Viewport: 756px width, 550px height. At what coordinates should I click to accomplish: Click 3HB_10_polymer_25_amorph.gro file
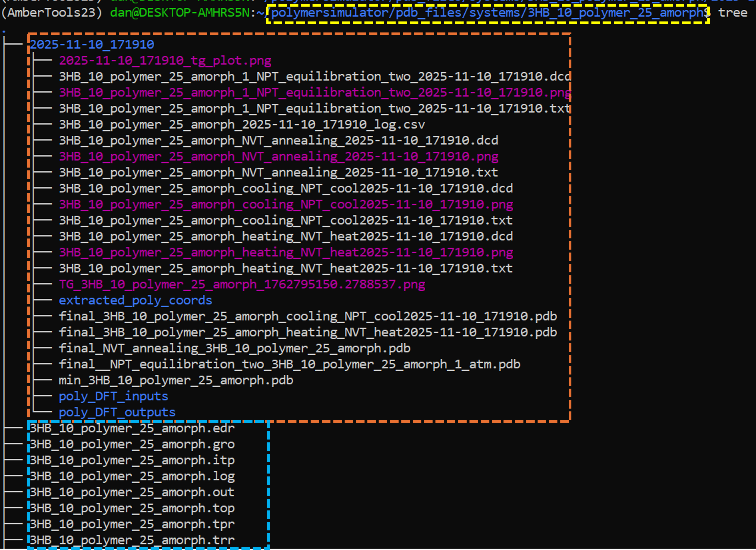[132, 444]
